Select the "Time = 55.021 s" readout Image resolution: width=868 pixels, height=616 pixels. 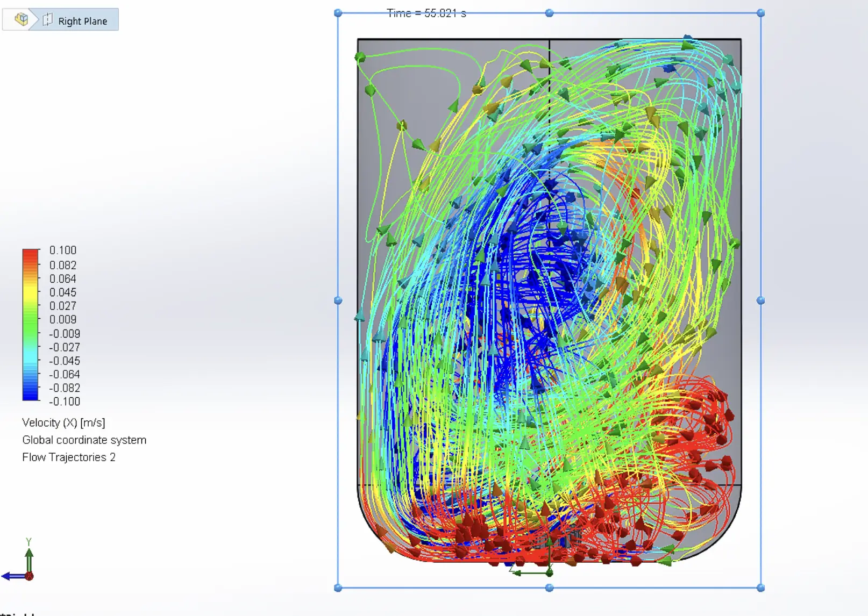coord(426,13)
